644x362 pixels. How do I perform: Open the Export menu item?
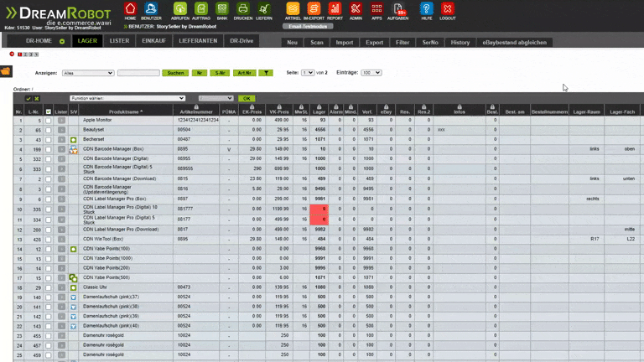[374, 42]
